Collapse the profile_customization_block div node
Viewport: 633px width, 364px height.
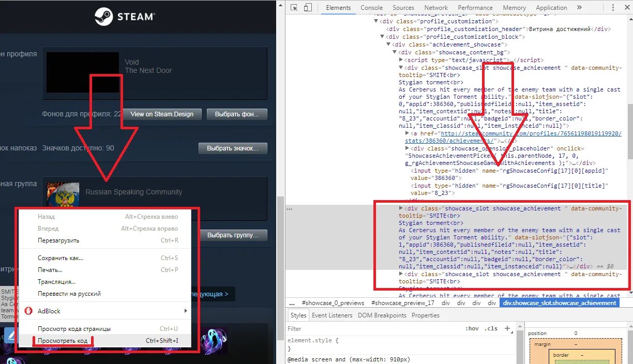(382, 37)
